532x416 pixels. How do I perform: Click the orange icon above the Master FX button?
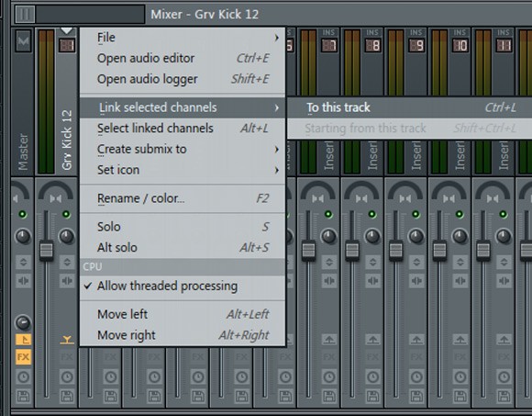(23, 339)
